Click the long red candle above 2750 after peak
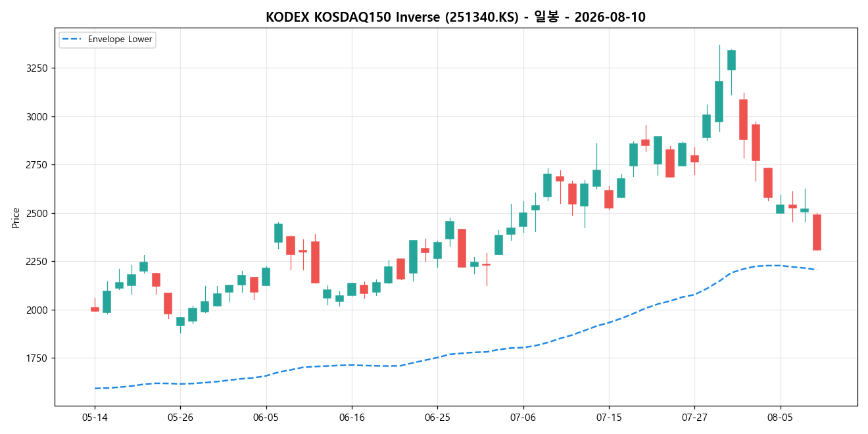The width and height of the screenshot is (868, 434). point(743,120)
